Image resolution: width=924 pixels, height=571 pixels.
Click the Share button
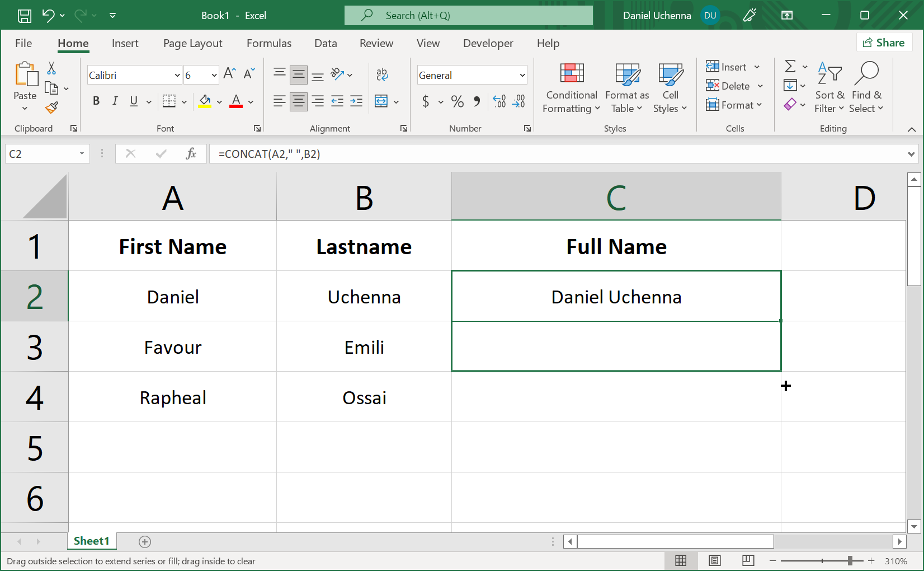[884, 42]
